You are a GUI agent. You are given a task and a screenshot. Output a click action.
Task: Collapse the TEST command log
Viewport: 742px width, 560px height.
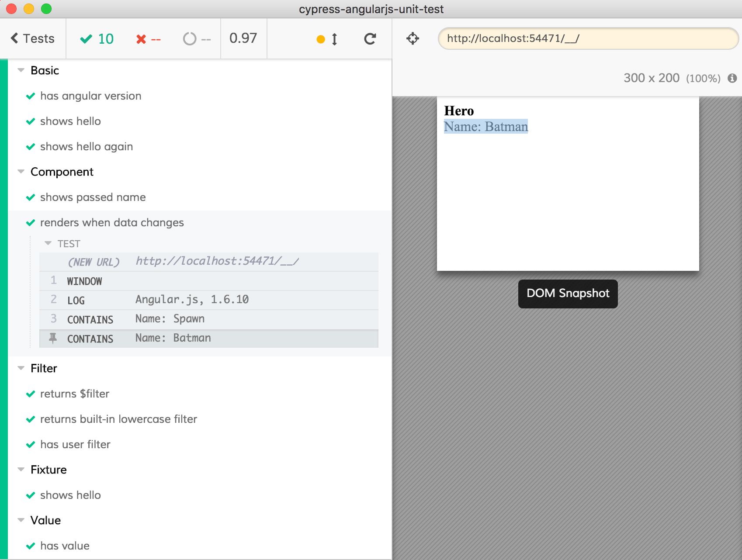tap(48, 243)
